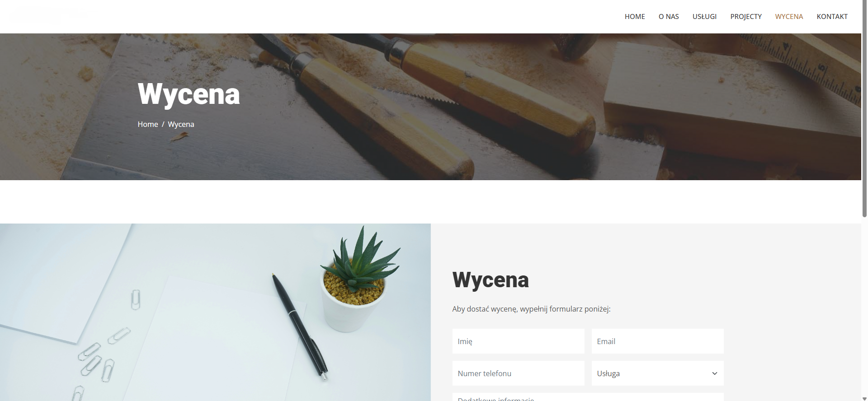Open the KONTAKT page link
The width and height of the screenshot is (868, 401).
click(832, 16)
